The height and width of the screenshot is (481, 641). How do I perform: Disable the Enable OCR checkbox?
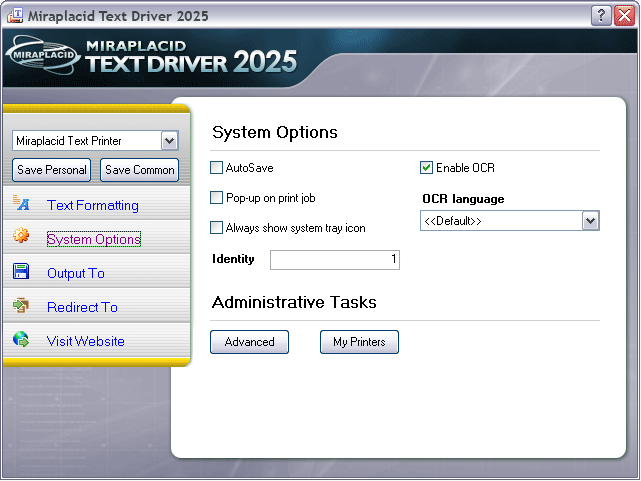[x=426, y=168]
